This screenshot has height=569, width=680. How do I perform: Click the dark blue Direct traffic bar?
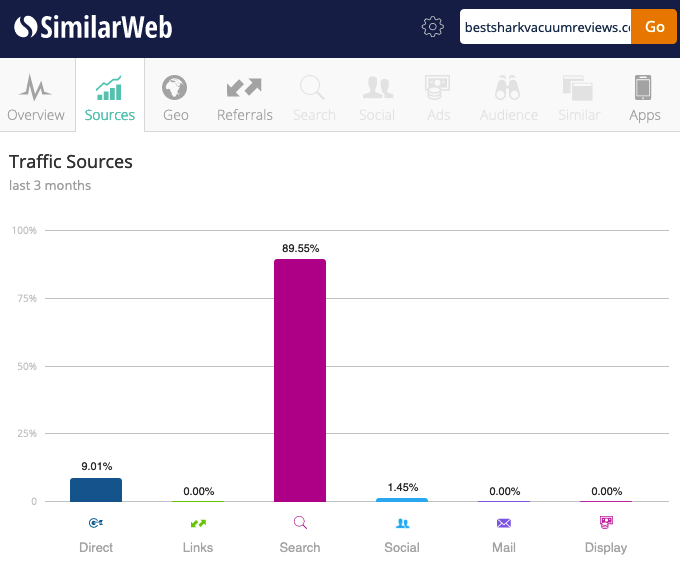click(x=96, y=490)
